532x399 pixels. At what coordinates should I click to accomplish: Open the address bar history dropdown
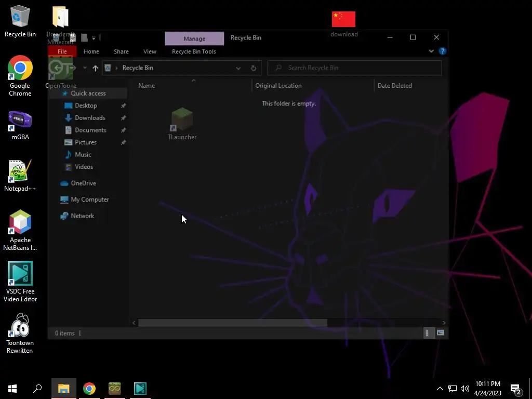coord(238,68)
